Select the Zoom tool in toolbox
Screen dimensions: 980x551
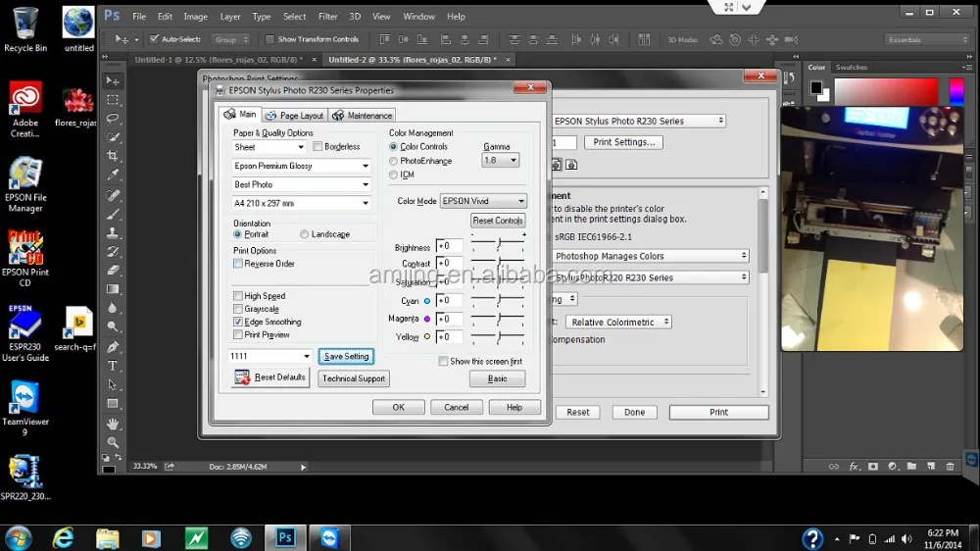113,442
